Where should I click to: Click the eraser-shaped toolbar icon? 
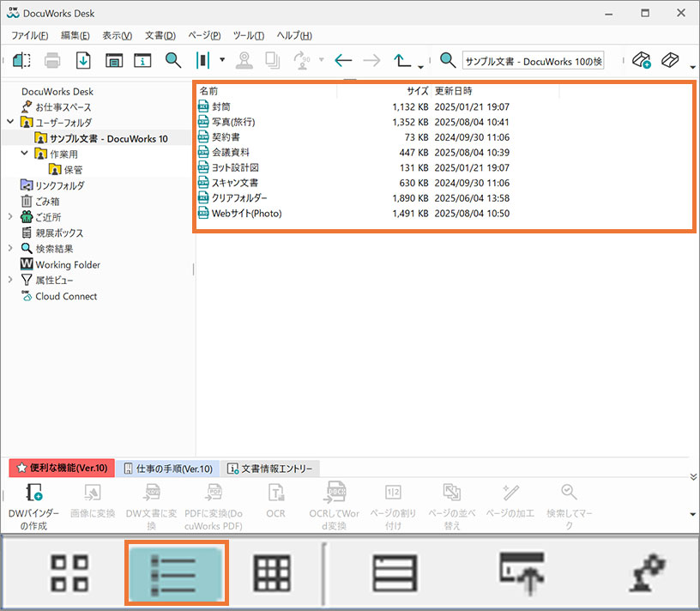670,60
